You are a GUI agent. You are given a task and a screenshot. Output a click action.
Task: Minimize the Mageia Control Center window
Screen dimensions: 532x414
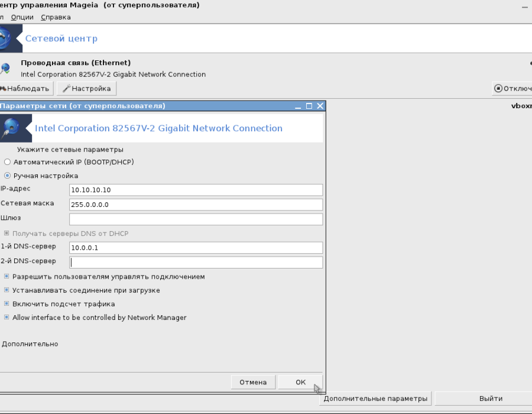coord(525,7)
